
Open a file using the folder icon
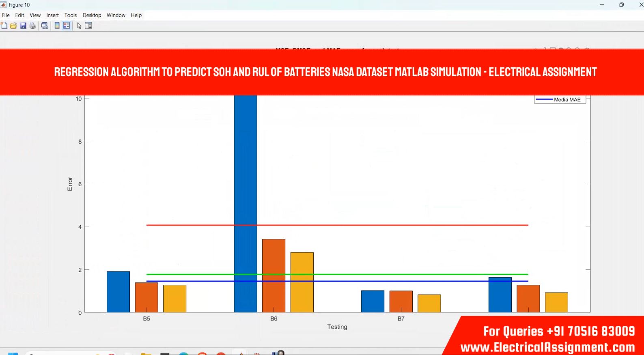[13, 26]
